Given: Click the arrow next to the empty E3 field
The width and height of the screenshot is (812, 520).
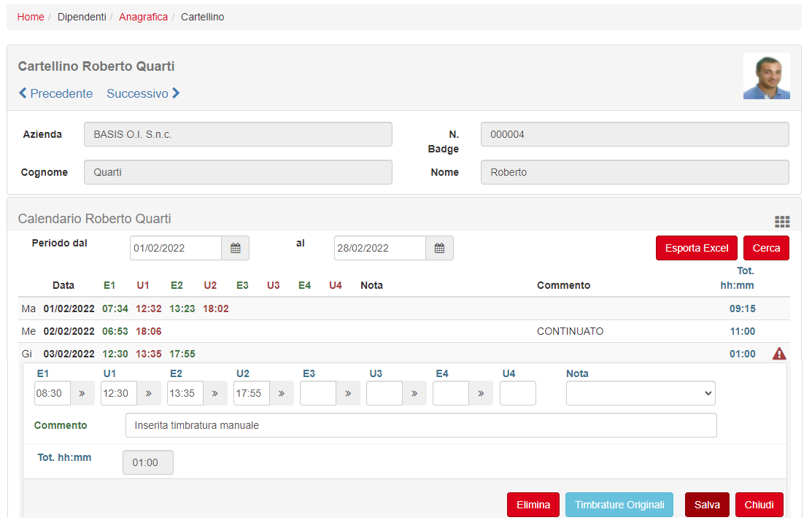Looking at the screenshot, I should (x=348, y=392).
